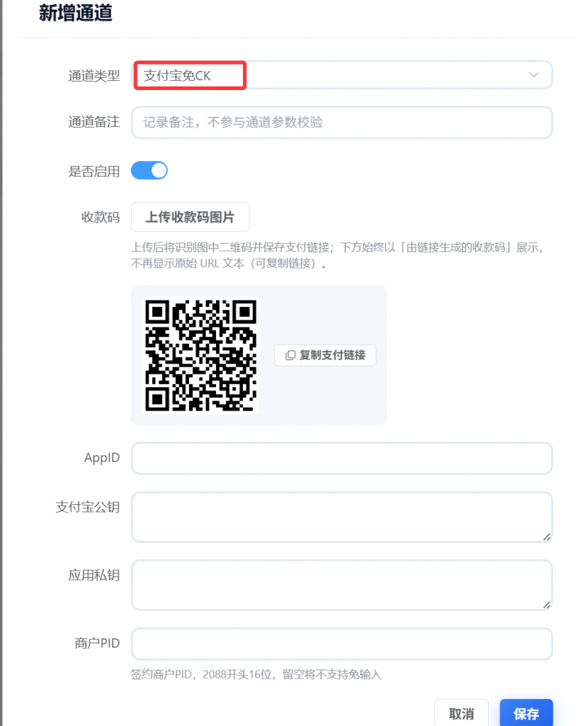The height and width of the screenshot is (726, 588).
Task: Click the 上传收款码图片 upload button
Action: [x=190, y=217]
